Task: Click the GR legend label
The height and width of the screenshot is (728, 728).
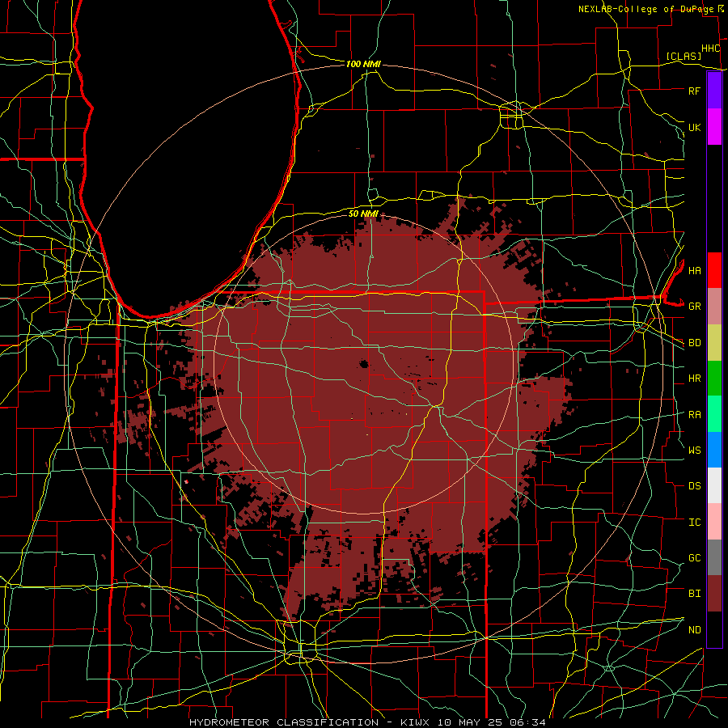Action: tap(694, 307)
